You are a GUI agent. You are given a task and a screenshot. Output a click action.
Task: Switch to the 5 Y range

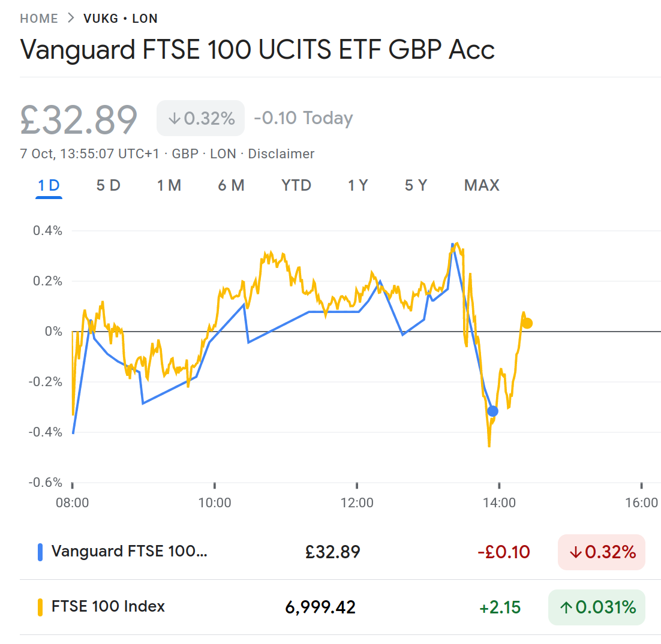tap(416, 185)
